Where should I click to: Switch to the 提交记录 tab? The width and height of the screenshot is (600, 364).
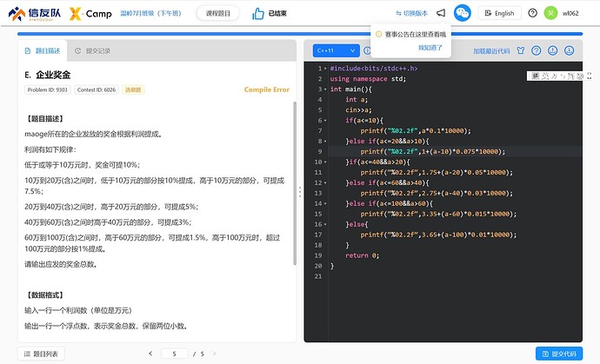92,50
